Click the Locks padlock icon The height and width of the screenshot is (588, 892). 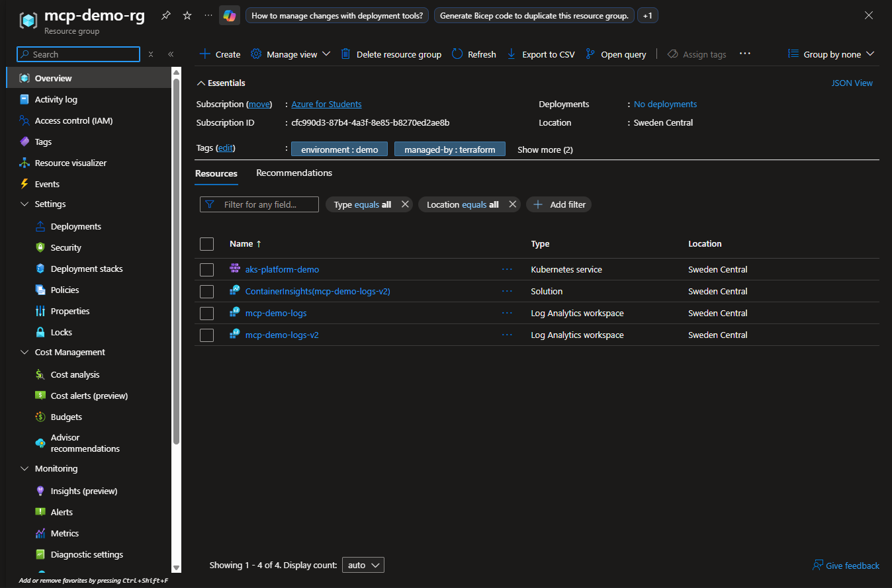point(40,332)
